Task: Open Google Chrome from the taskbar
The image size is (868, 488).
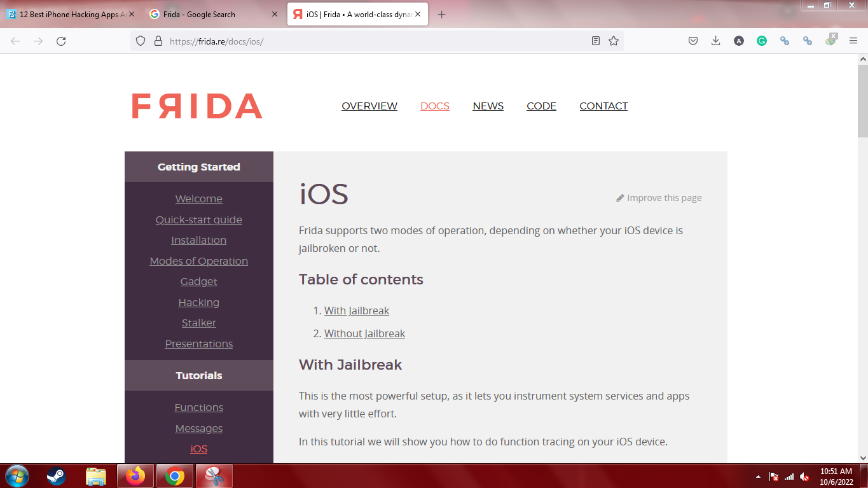Action: click(175, 476)
